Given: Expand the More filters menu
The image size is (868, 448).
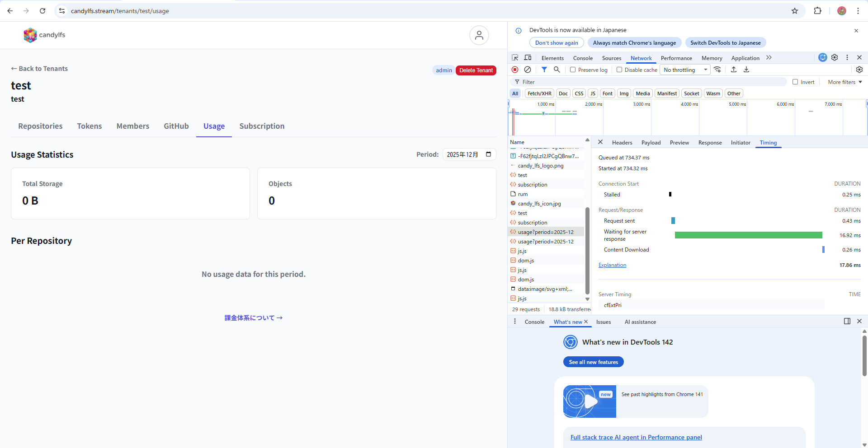Looking at the screenshot, I should tap(844, 82).
